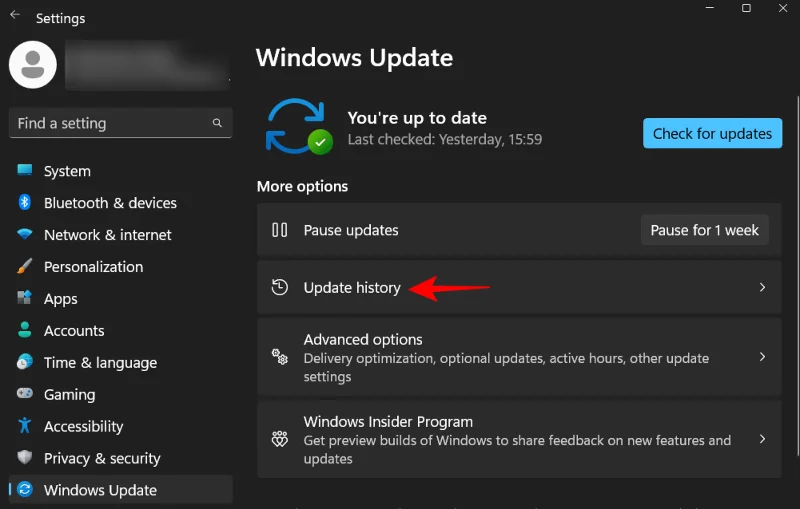Open Accessibility settings
The width and height of the screenshot is (800, 509).
click(x=120, y=426)
